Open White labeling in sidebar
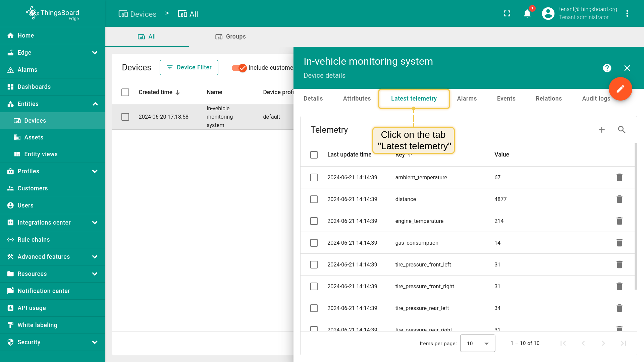 [52, 325]
